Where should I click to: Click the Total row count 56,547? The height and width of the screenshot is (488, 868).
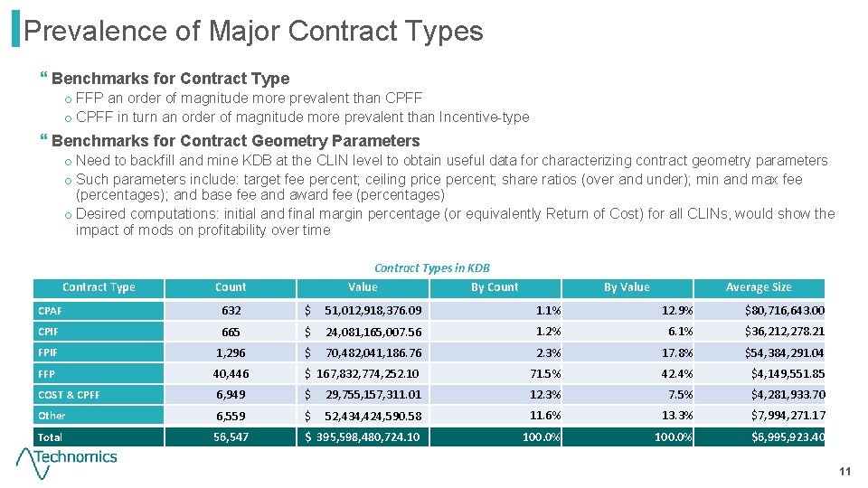[x=231, y=437]
